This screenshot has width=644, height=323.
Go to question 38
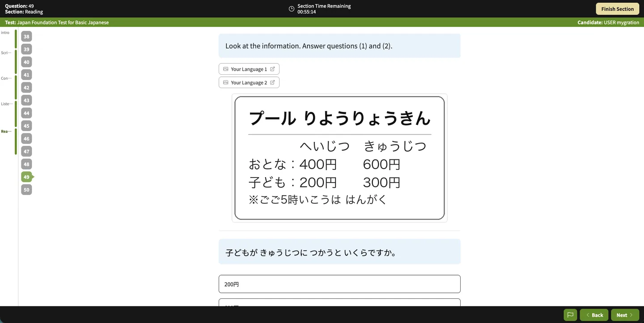26,37
